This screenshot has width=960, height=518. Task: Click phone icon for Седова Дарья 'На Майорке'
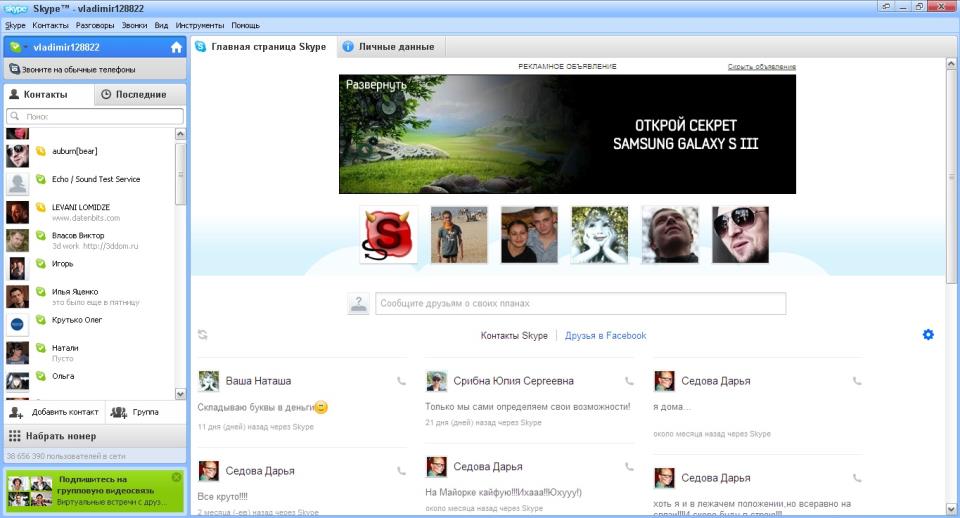click(x=629, y=467)
